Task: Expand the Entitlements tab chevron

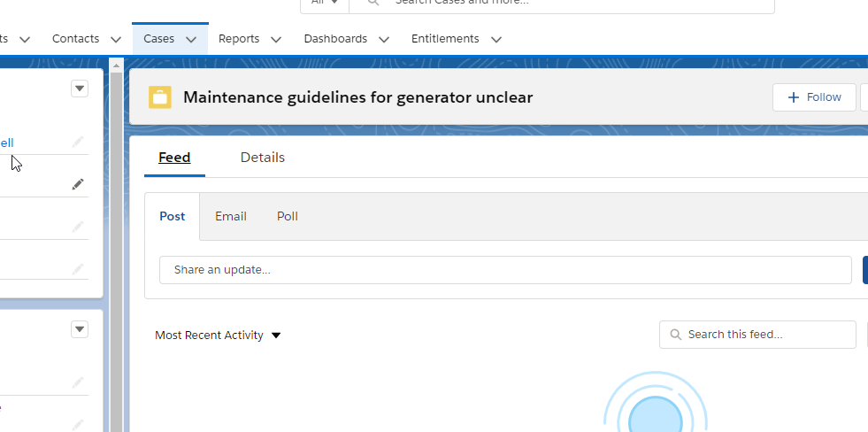Action: 496,40
